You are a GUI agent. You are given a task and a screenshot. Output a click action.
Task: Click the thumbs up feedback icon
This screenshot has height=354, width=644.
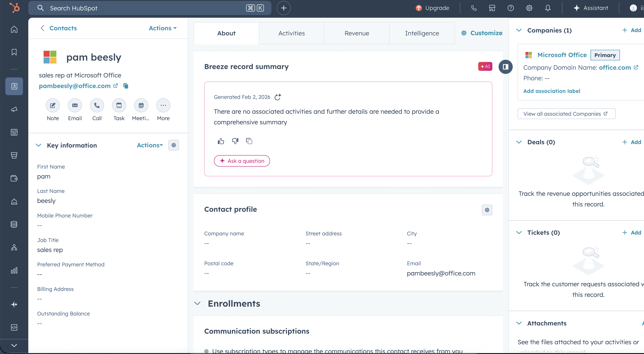click(x=221, y=141)
